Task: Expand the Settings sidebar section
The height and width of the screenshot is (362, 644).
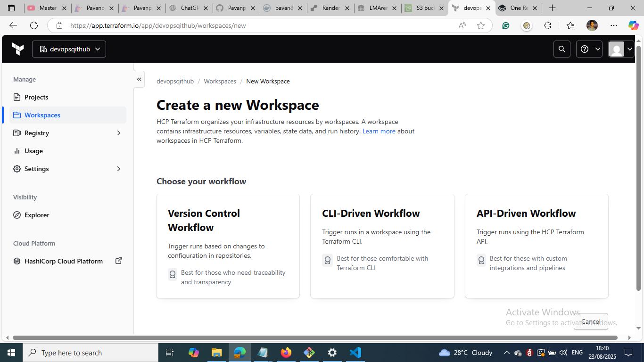Action: pyautogui.click(x=118, y=169)
